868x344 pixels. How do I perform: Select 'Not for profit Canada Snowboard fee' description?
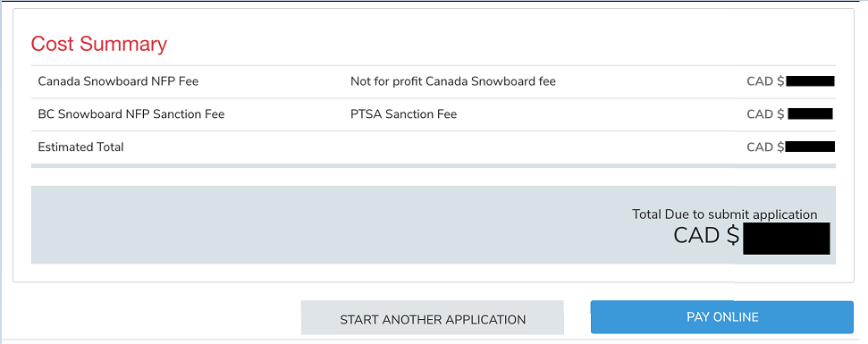pos(453,82)
